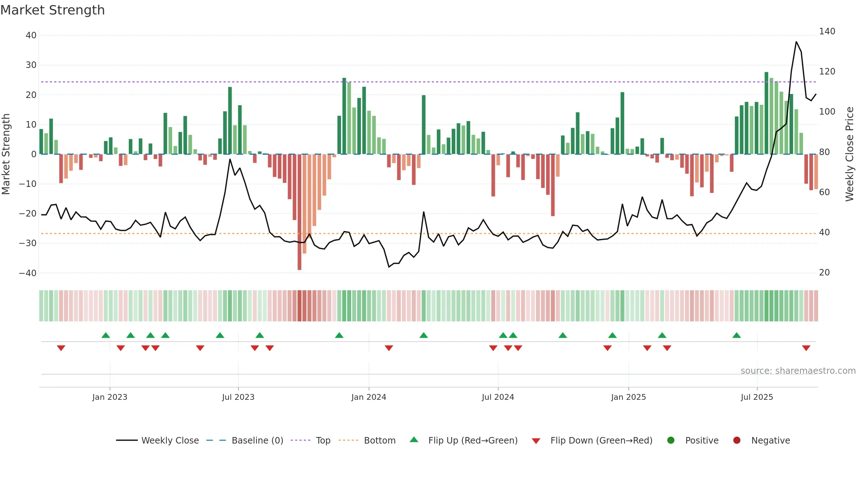The image size is (868, 488).
Task: Click the 140 tick on the price axis
Action: tap(827, 31)
